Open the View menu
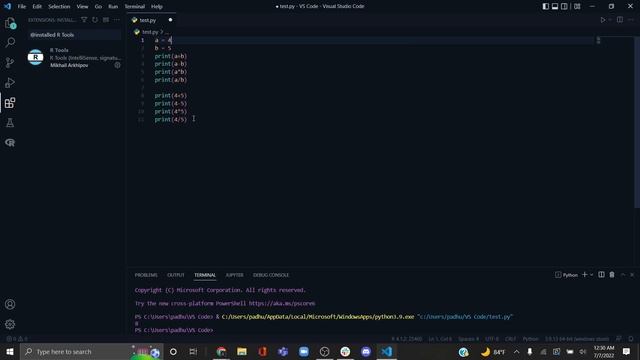 coord(82,6)
